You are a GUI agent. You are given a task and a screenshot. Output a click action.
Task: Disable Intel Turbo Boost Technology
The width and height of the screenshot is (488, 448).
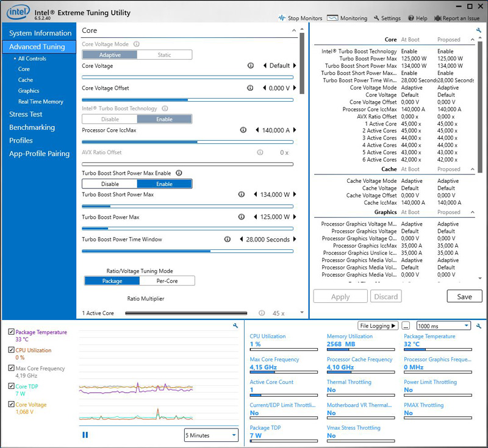tap(110, 119)
